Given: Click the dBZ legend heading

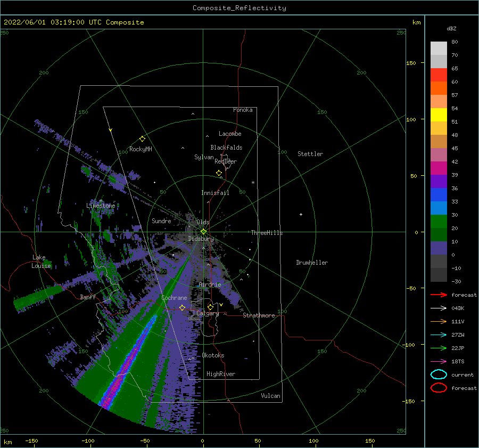Looking at the screenshot, I should (x=451, y=28).
